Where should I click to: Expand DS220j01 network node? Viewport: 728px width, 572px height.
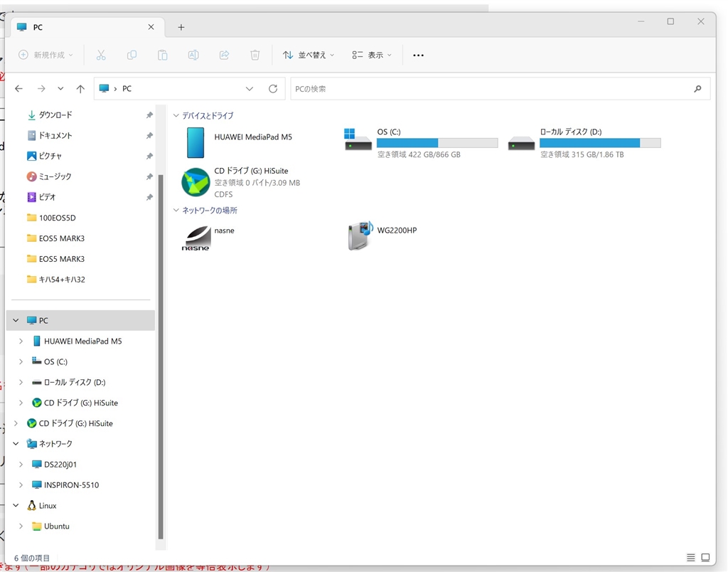click(21, 464)
